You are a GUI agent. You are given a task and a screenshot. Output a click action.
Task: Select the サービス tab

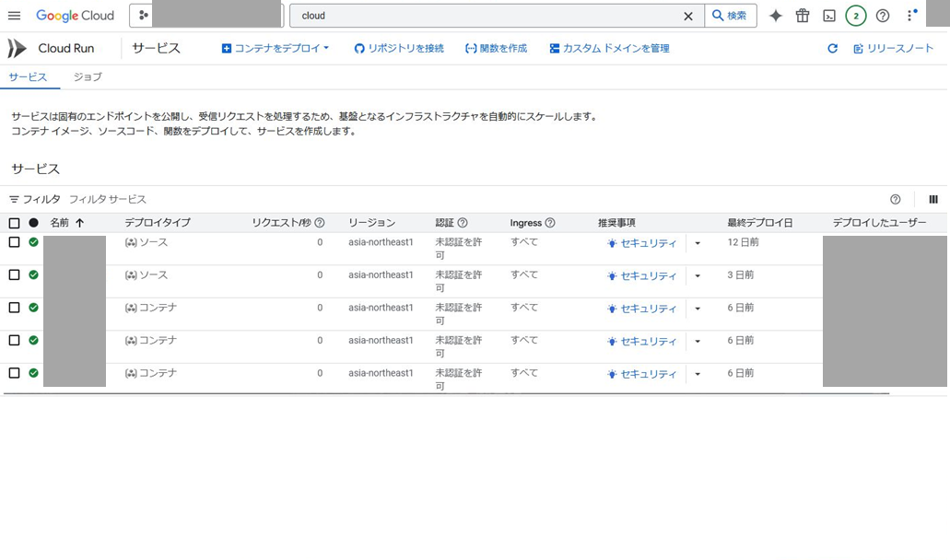30,77
